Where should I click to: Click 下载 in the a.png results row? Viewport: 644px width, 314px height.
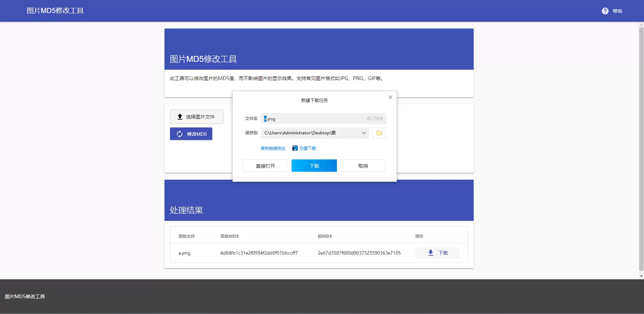pos(437,253)
